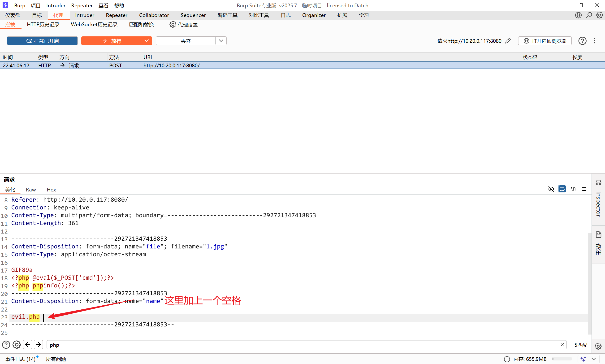This screenshot has height=364, width=605.
Task: Click the Open embedded browser button
Action: point(545,41)
